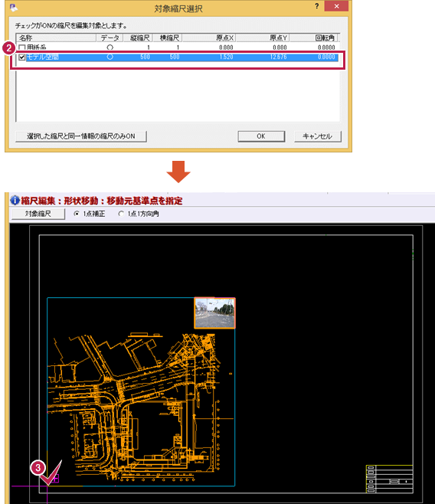Click the blue info icon beside 縮尺編集
This screenshot has width=435, height=504.
[x=15, y=200]
